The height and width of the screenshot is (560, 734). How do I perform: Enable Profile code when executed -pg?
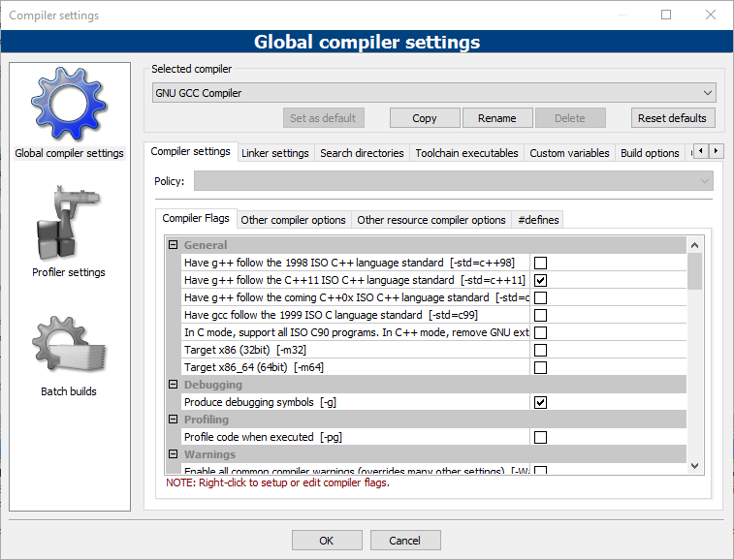[540, 437]
